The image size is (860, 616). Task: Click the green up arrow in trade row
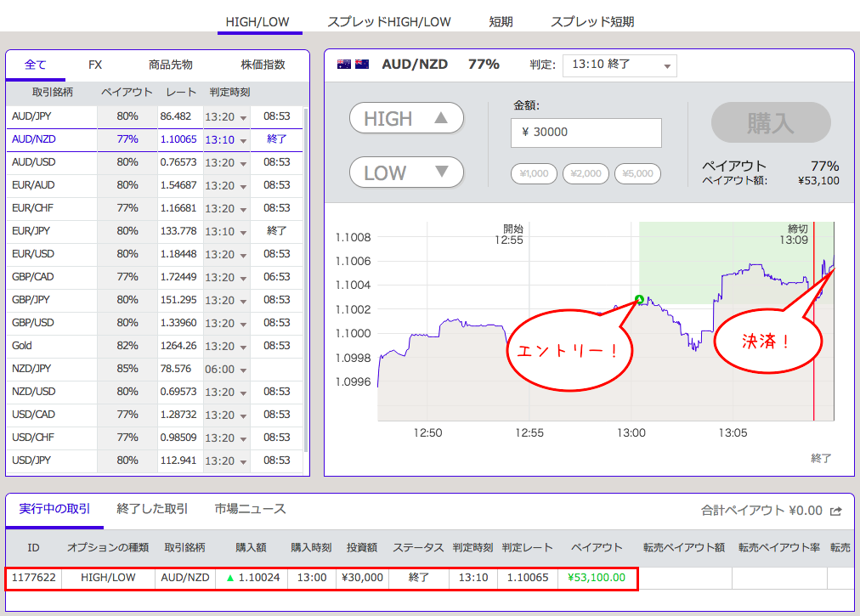tap(229, 578)
